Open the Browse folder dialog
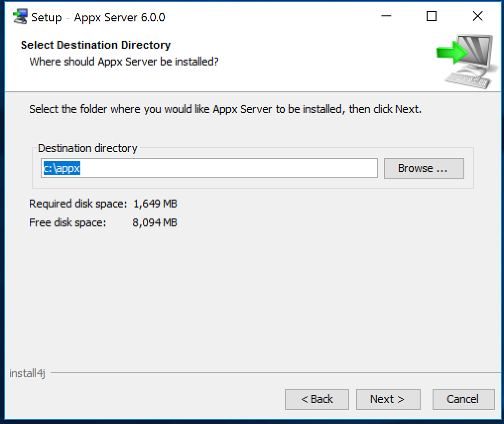The height and width of the screenshot is (424, 504). (x=424, y=168)
